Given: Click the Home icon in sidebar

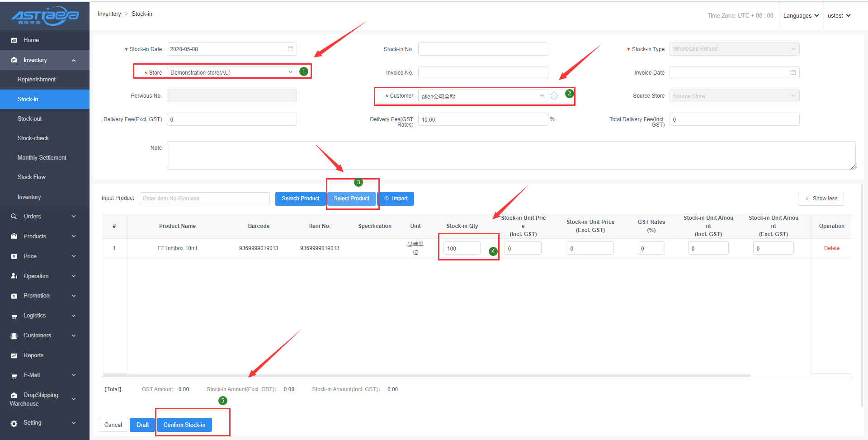Looking at the screenshot, I should pyautogui.click(x=14, y=40).
